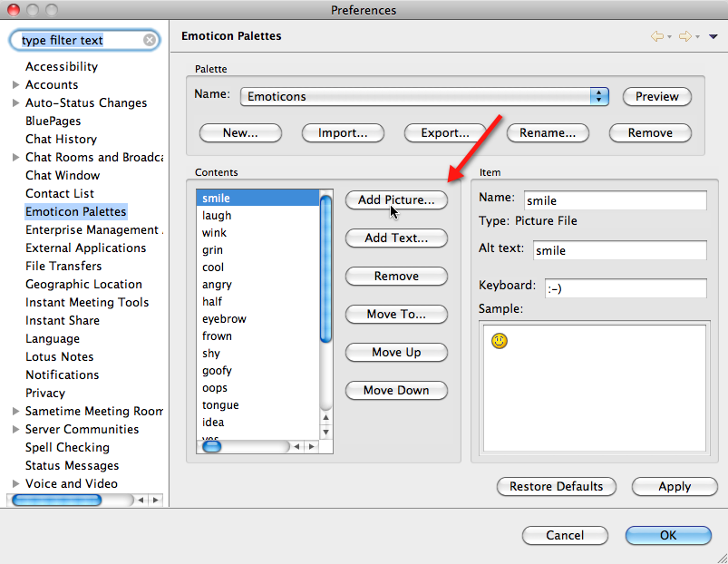Expand Sametime Meeting Rooms node
Screen dimensions: 728x564
(15, 411)
